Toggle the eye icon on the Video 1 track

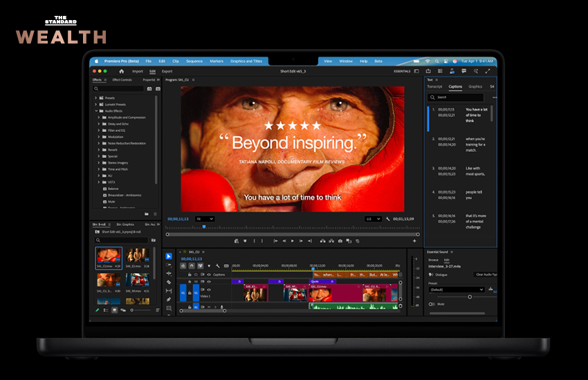click(x=208, y=289)
